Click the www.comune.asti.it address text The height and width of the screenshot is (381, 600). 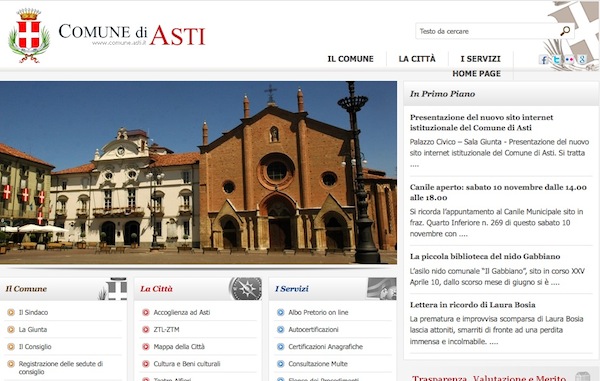point(119,43)
